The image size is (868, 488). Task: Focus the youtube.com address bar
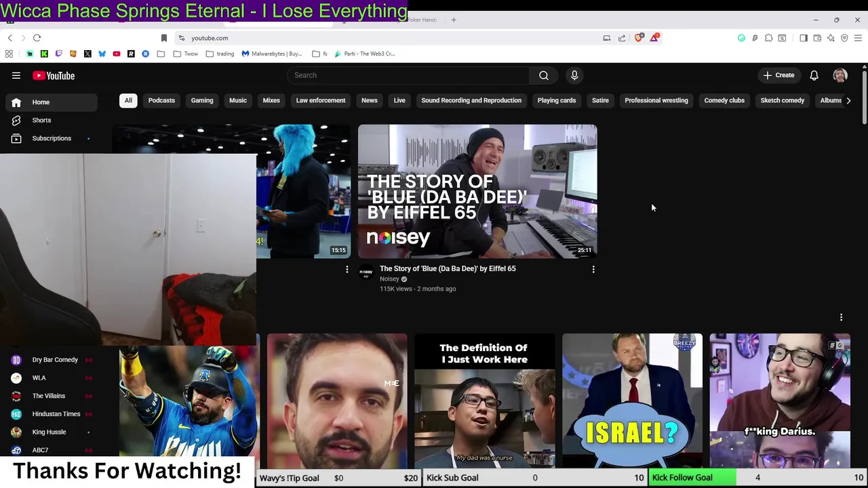click(x=387, y=38)
